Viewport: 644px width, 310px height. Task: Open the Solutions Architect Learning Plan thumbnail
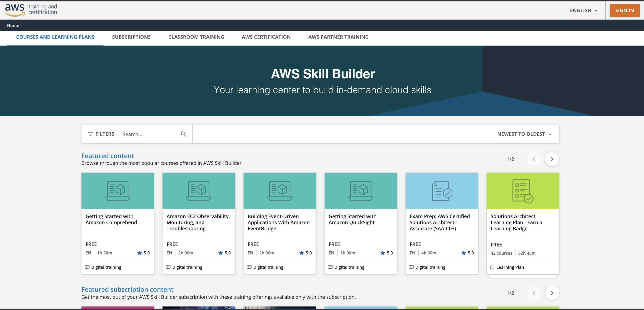click(x=523, y=191)
